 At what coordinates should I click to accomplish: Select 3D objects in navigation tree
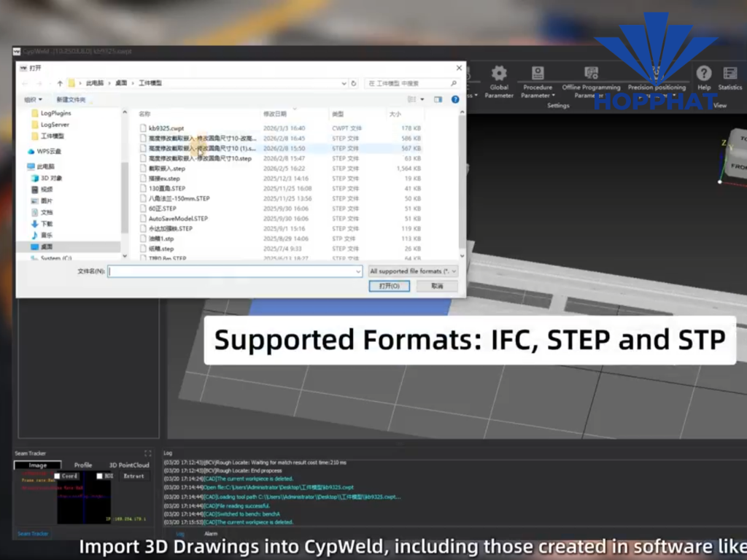47,178
